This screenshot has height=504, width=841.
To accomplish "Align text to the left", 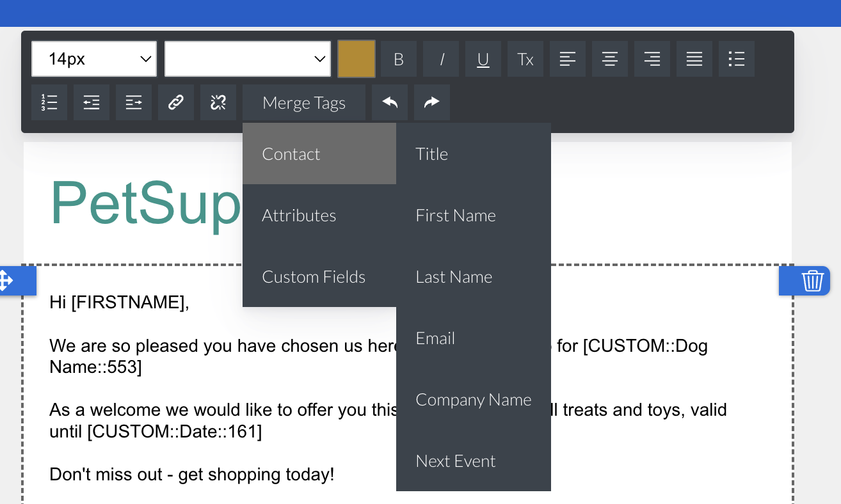I will pyautogui.click(x=568, y=59).
